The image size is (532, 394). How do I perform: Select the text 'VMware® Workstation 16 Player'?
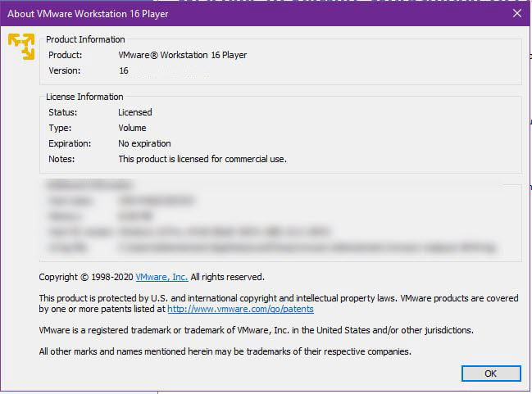point(183,55)
